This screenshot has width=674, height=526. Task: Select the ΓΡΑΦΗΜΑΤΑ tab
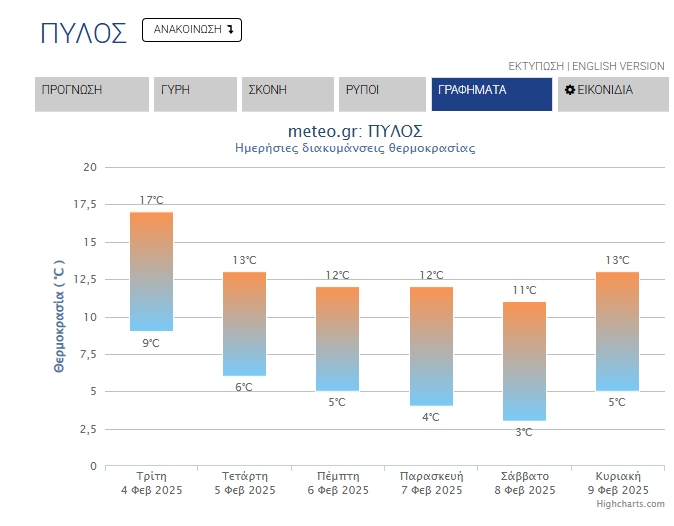(x=492, y=94)
